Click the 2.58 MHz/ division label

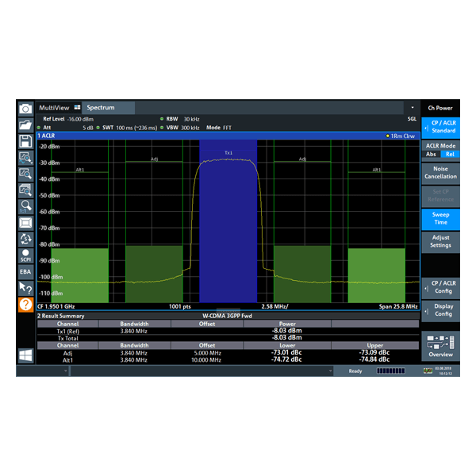click(x=274, y=306)
